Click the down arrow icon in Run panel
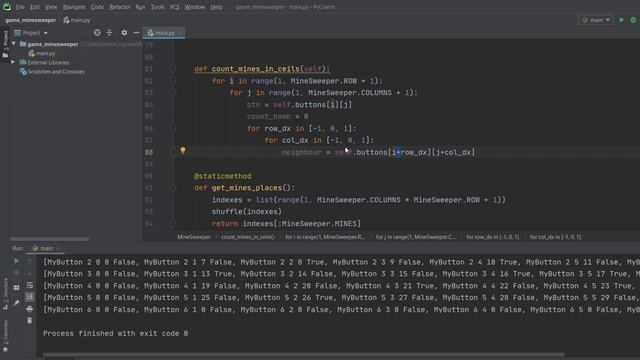This screenshot has width=640, height=360. [x=29, y=273]
